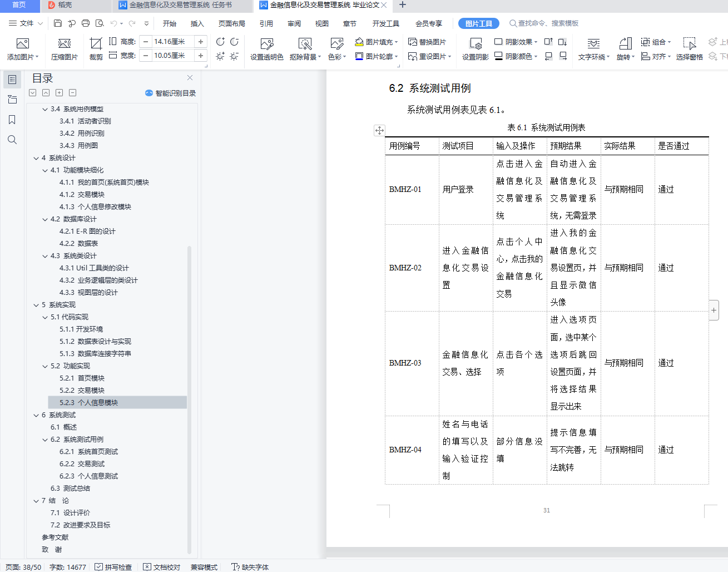The image size is (728, 572).
Task: Open the bookmark icon in left sidebar
Action: [x=12, y=120]
